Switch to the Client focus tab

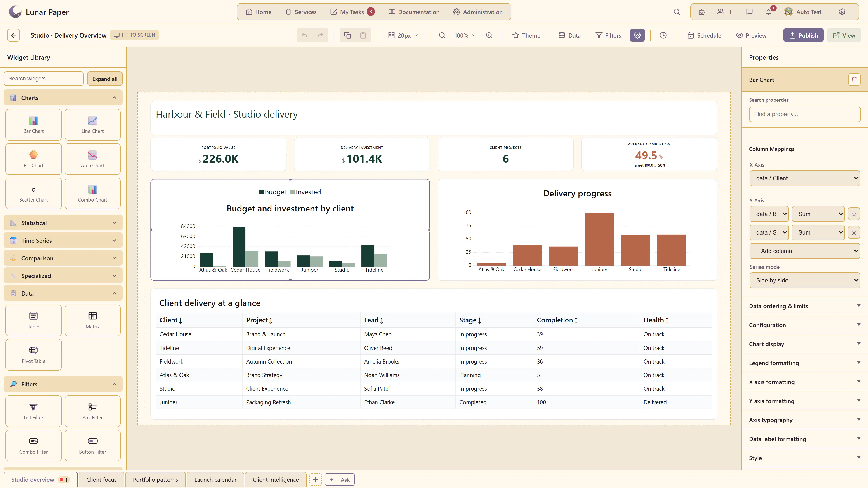101,479
